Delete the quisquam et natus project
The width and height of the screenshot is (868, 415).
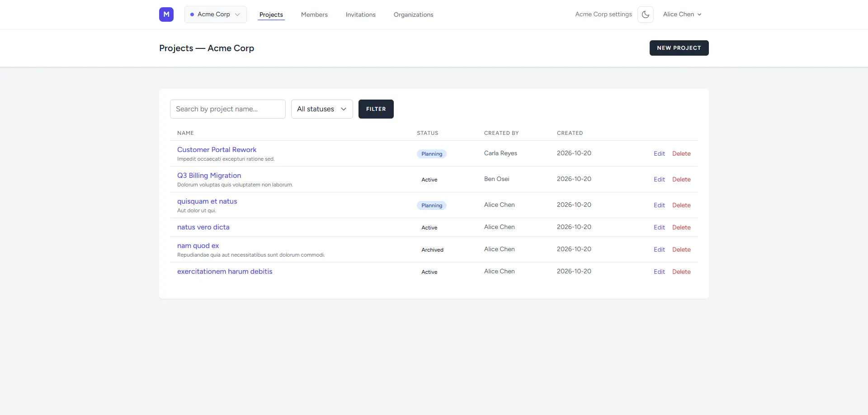[681, 205]
